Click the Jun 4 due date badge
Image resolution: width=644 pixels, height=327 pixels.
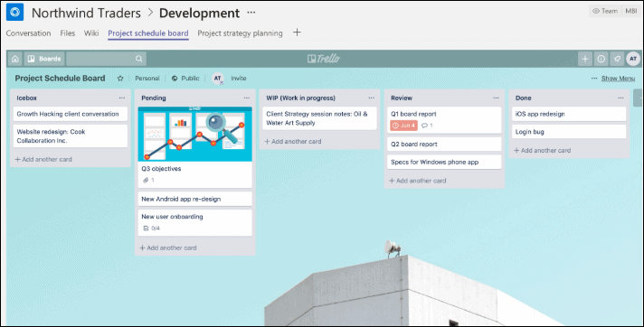(403, 126)
